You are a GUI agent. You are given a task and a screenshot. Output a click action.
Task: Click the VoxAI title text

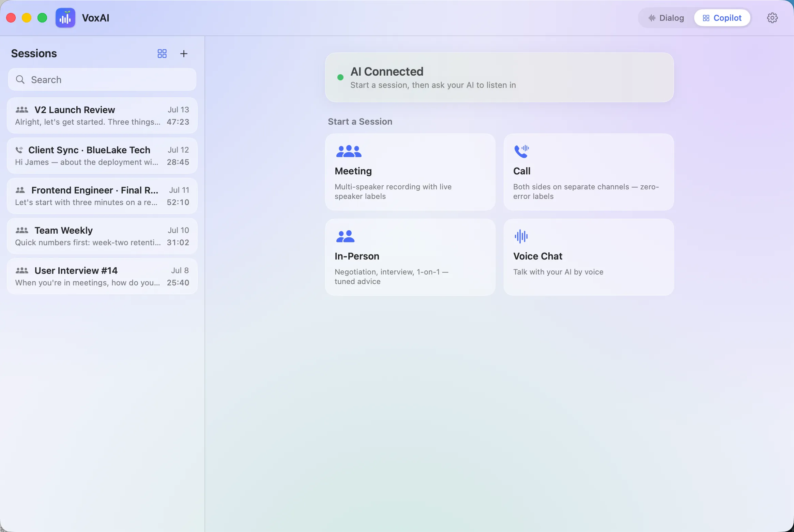[x=96, y=18]
